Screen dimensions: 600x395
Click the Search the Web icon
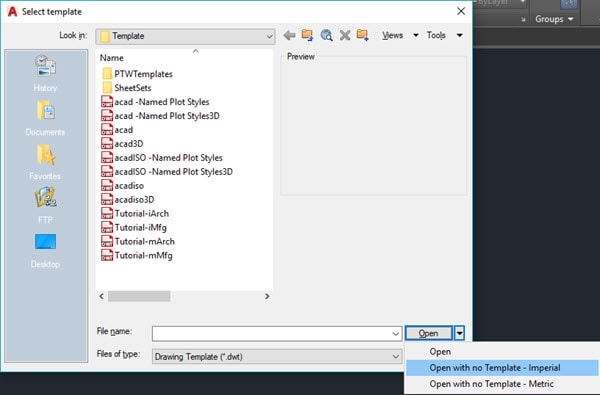click(x=326, y=35)
